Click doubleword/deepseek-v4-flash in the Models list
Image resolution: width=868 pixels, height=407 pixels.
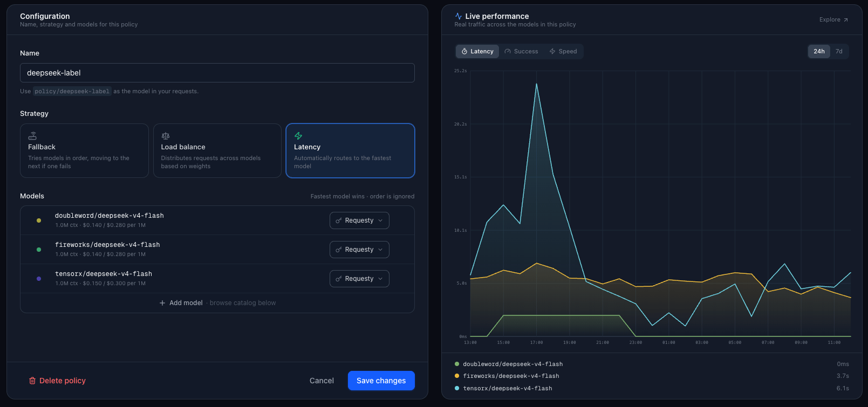[110, 216]
